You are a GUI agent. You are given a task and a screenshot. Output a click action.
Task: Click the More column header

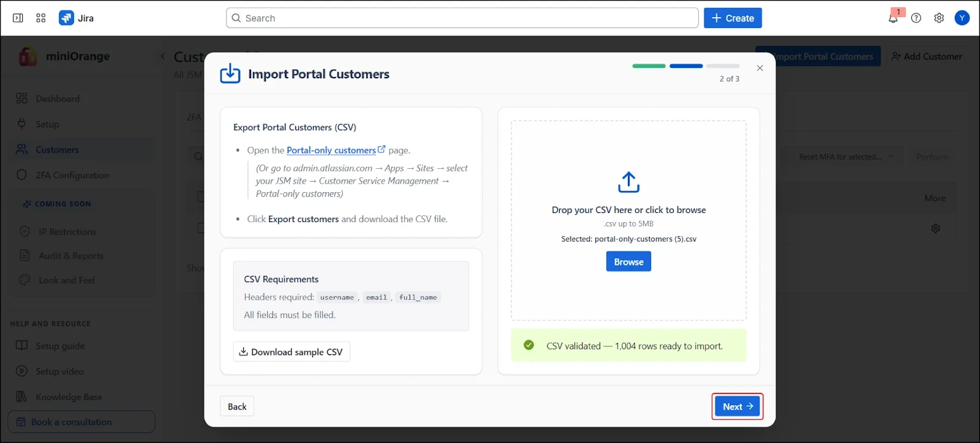coord(935,198)
